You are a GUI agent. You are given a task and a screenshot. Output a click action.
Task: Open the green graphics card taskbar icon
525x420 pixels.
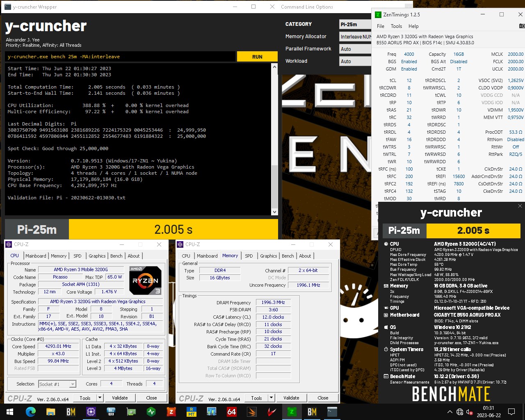(131, 411)
